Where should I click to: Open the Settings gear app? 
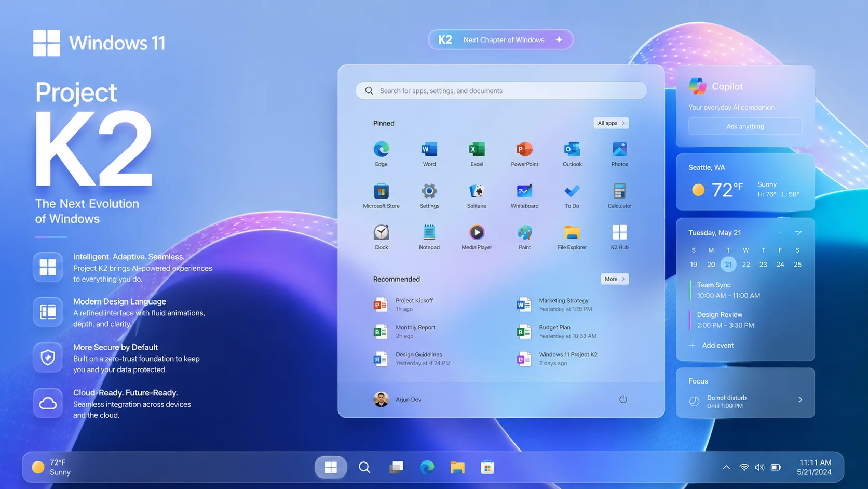tap(429, 195)
